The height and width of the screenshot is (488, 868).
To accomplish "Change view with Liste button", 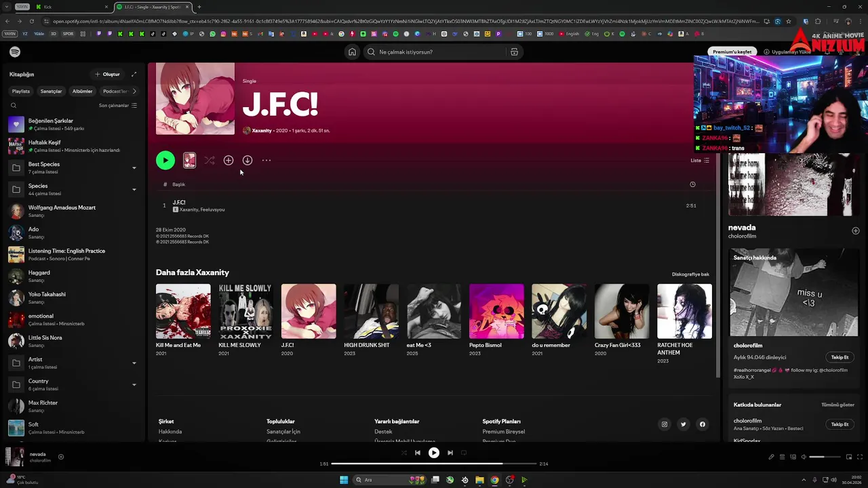I will 700,161.
